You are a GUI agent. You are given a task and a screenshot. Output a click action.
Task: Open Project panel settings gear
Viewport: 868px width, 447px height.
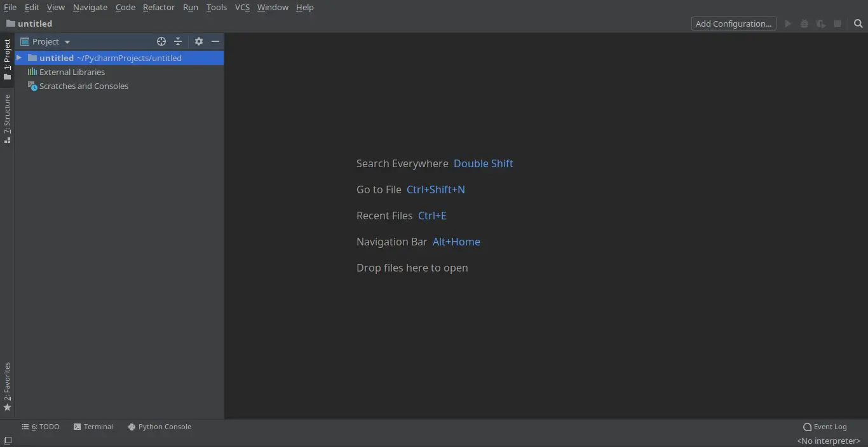point(199,41)
